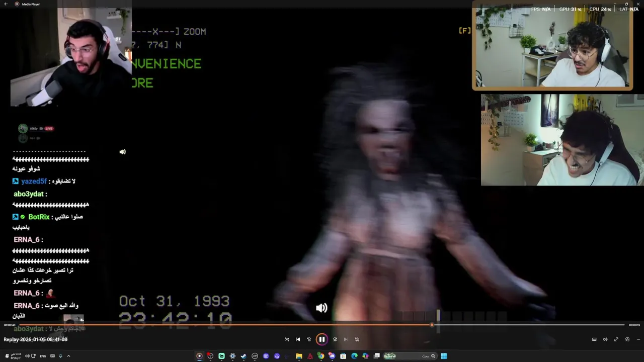The image size is (644, 362).
Task: Click the Task View taskbar icon
Action: [376, 356]
